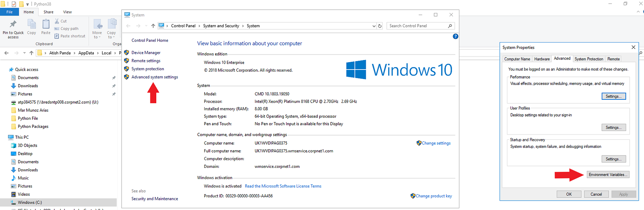Select This PC in navigation pane

[x=22, y=137]
